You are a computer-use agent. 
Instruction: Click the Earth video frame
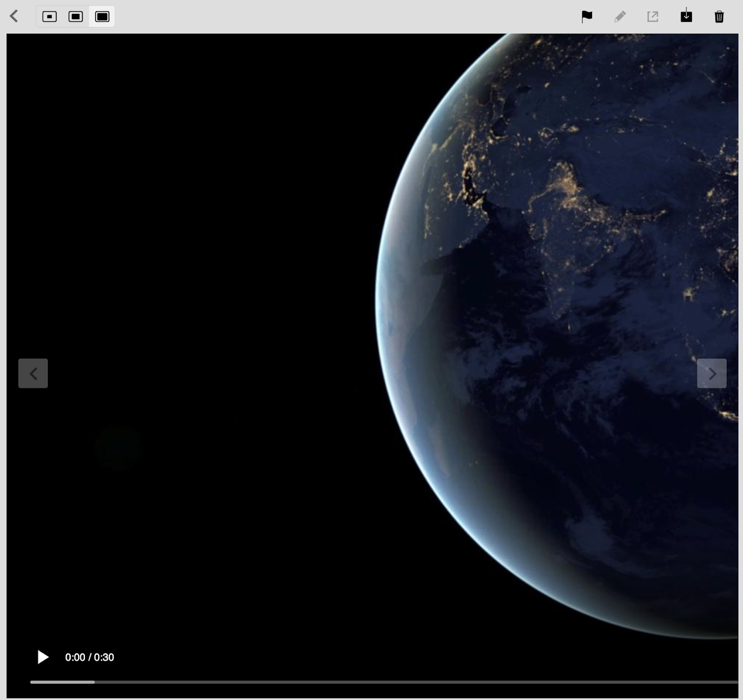click(372, 366)
